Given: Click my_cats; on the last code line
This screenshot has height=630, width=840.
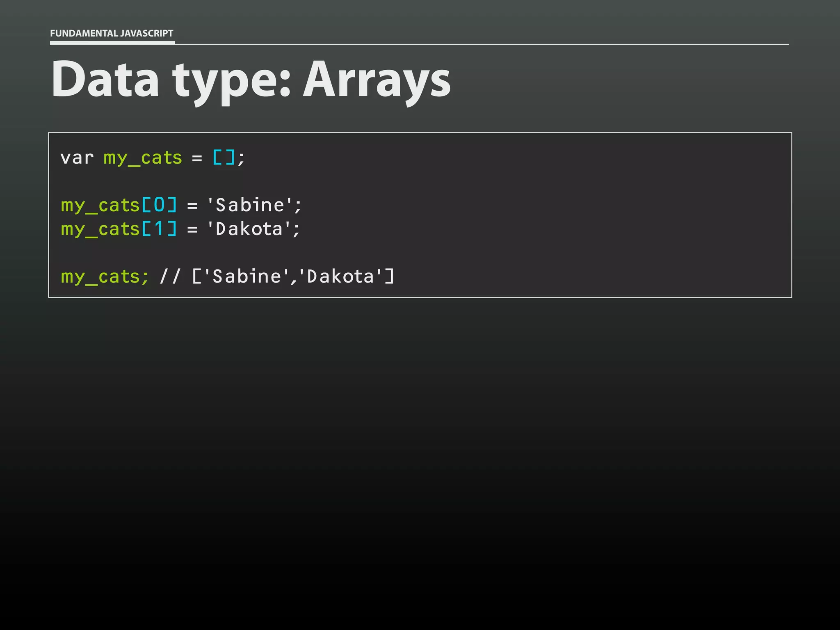Looking at the screenshot, I should [x=105, y=277].
